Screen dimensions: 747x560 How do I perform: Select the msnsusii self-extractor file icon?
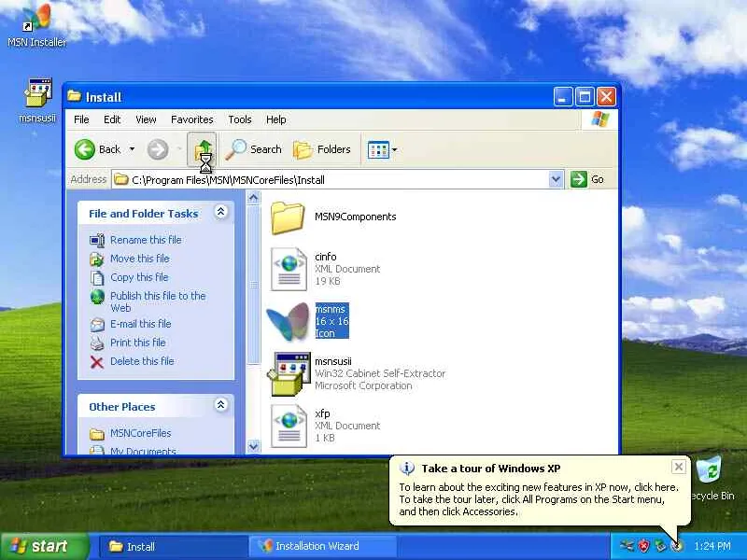(289, 374)
